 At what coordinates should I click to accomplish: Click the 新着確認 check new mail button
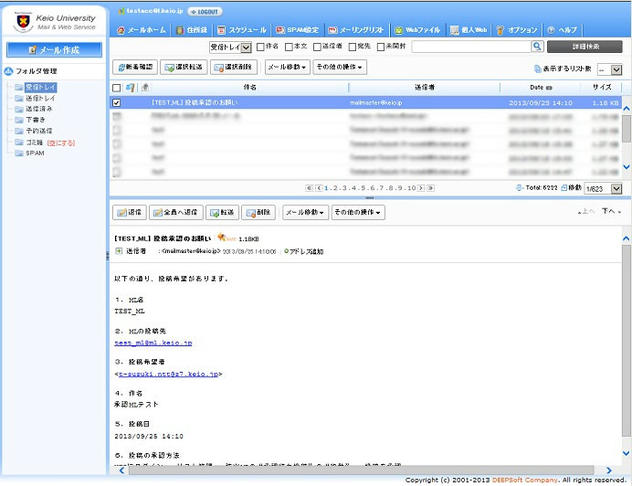pos(136,68)
